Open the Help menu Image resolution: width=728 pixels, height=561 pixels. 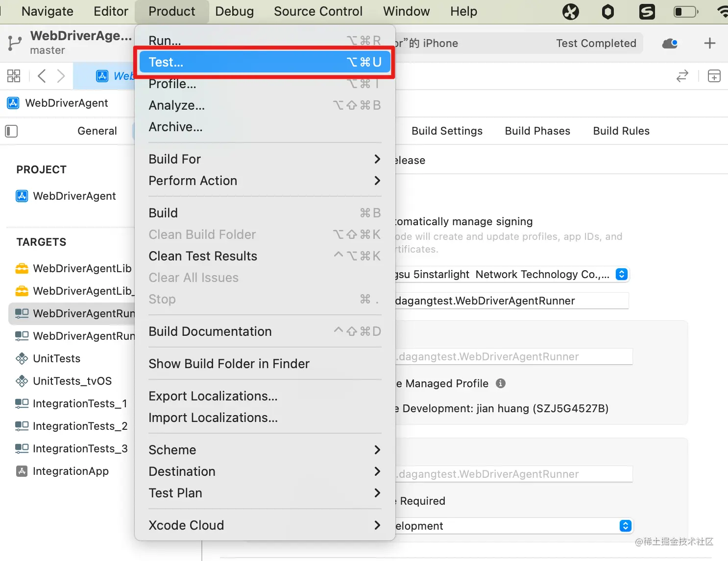[x=463, y=11]
